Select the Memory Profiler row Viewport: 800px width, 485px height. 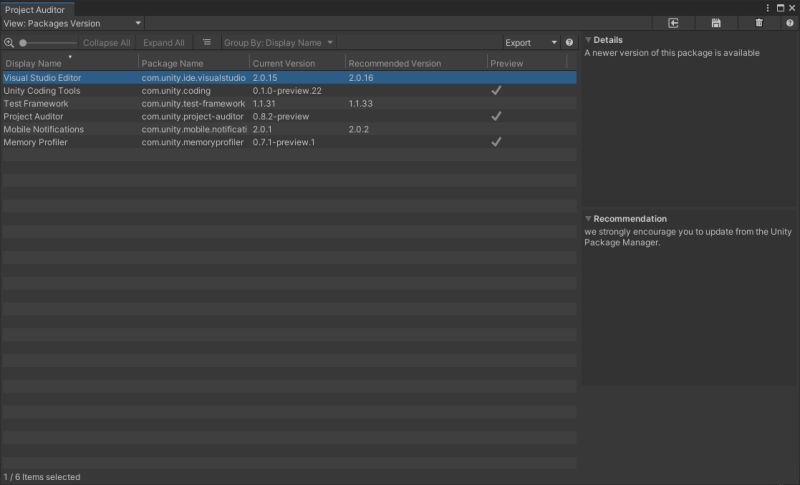[x=289, y=142]
